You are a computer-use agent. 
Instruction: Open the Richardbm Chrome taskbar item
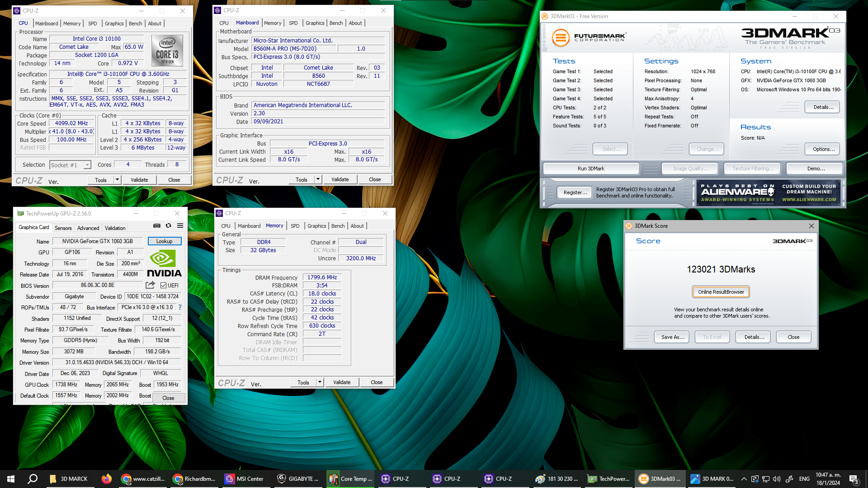click(x=194, y=479)
